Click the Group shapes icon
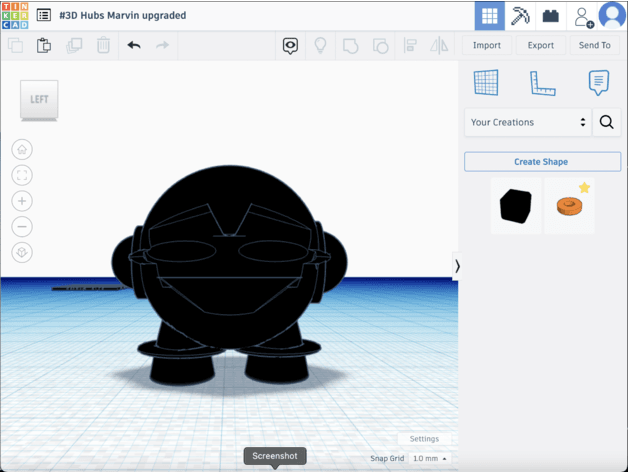This screenshot has height=472, width=628. [x=350, y=46]
